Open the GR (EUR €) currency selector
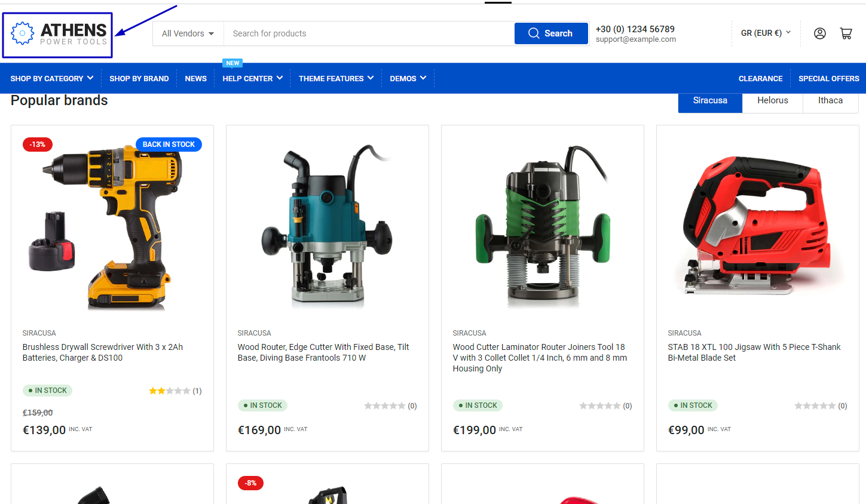The height and width of the screenshot is (504, 866). pyautogui.click(x=766, y=33)
